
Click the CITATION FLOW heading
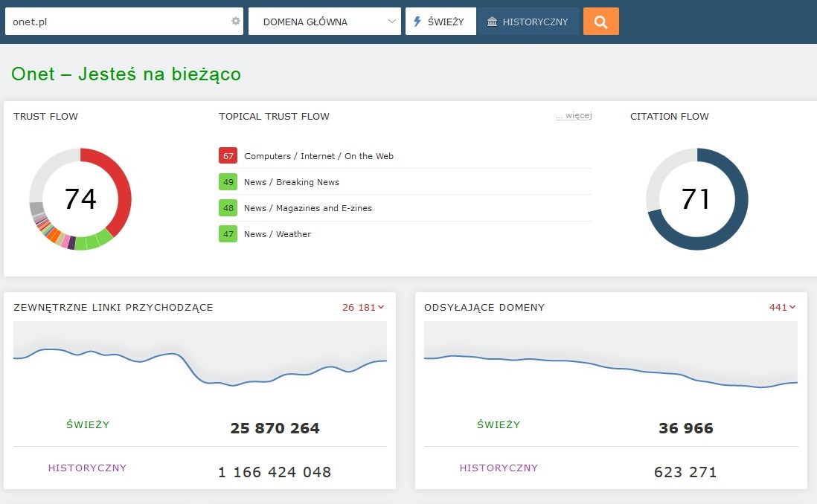[670, 116]
